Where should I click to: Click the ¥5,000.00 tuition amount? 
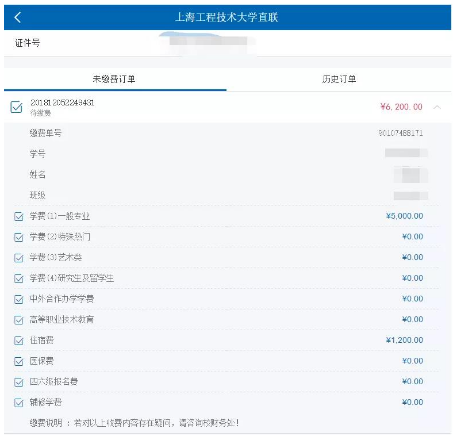pos(405,216)
